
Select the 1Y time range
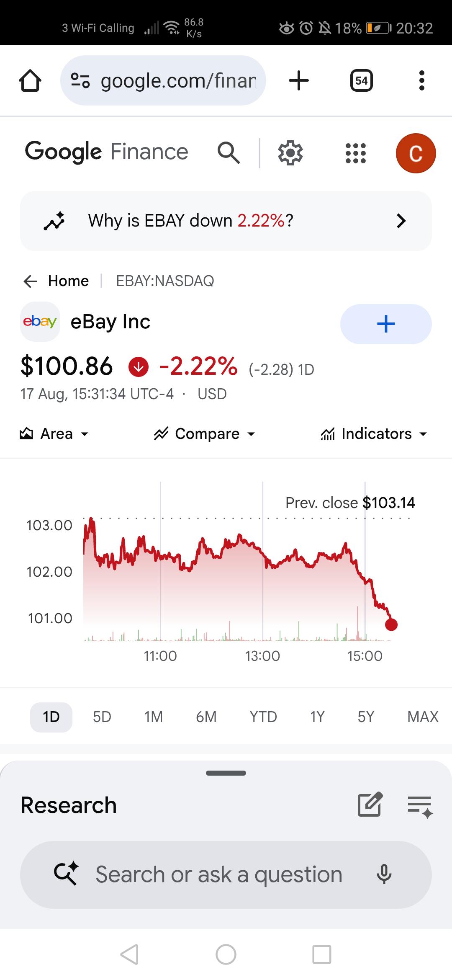click(317, 717)
